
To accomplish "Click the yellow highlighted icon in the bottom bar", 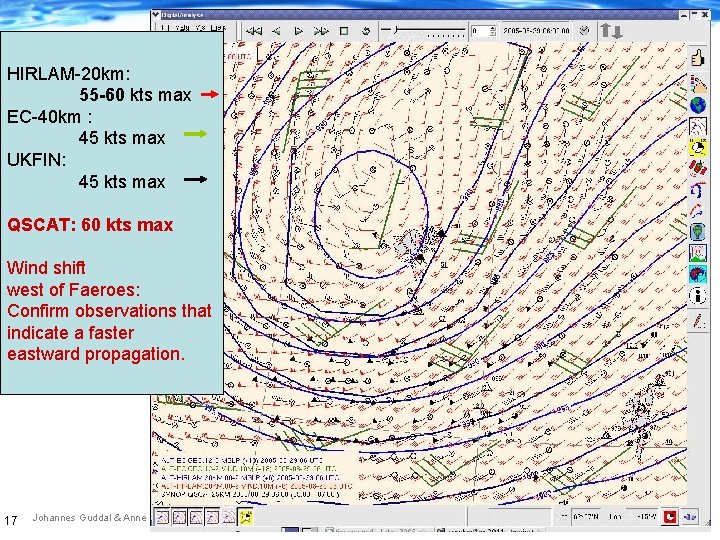I will tap(246, 518).
